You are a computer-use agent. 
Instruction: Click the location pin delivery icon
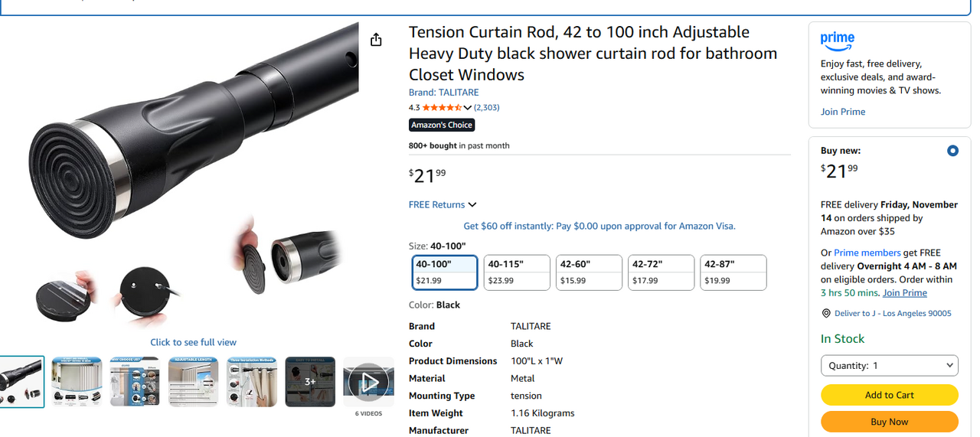pyautogui.click(x=826, y=313)
